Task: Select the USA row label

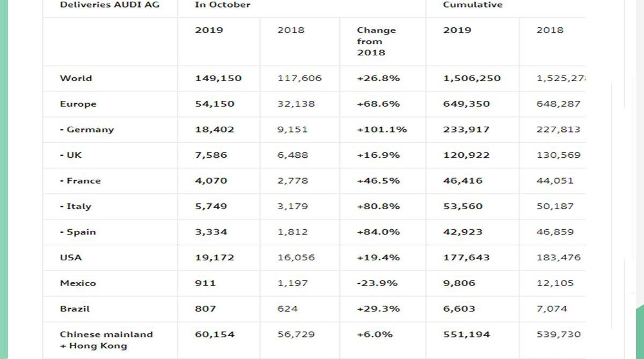Action: (x=71, y=258)
